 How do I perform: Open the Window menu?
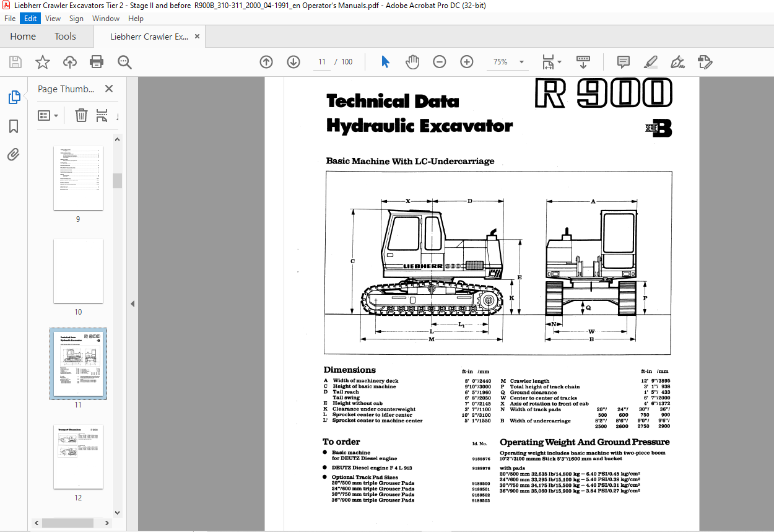coord(106,19)
